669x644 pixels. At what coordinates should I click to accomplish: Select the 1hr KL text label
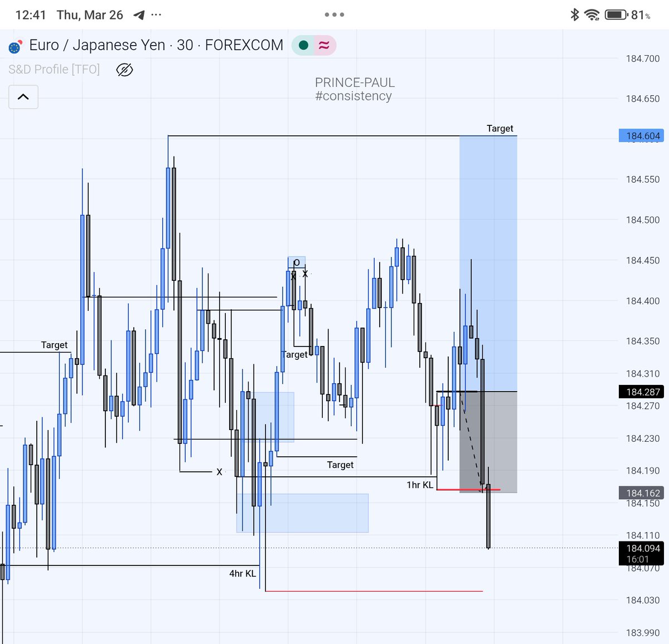420,485
